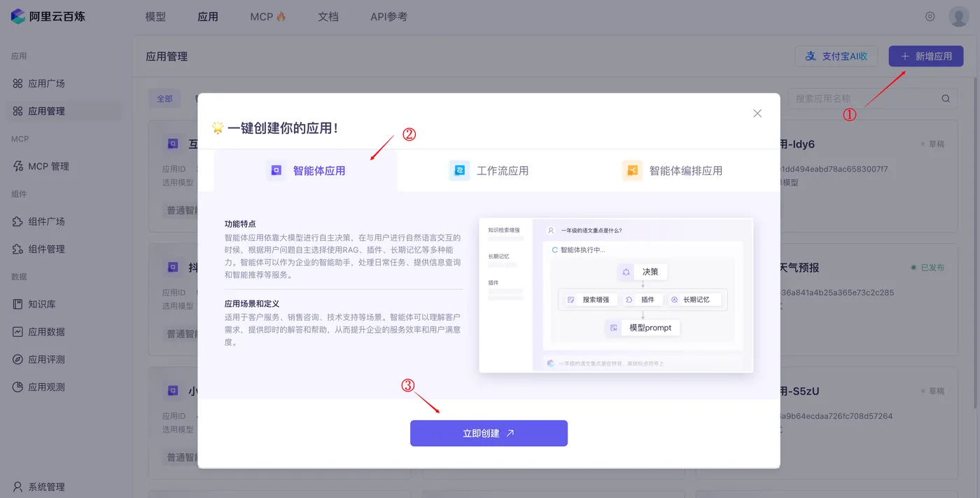Click the 新增应用 button
The image size is (980, 498).
(x=926, y=56)
